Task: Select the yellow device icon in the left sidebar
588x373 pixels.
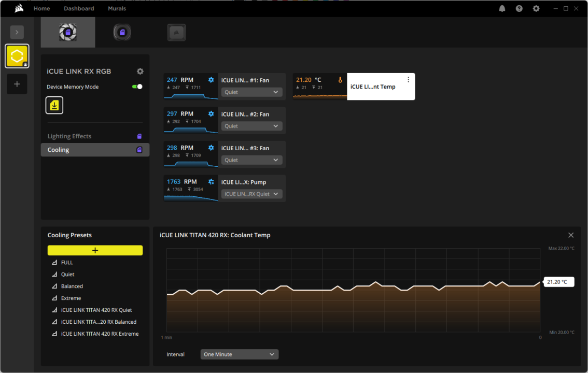Action: pos(17,56)
